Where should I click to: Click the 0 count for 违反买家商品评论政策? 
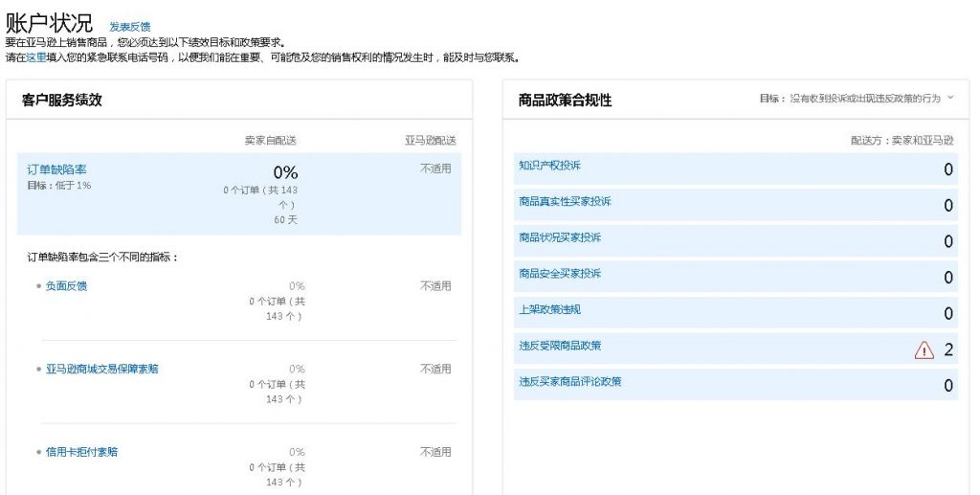click(948, 386)
